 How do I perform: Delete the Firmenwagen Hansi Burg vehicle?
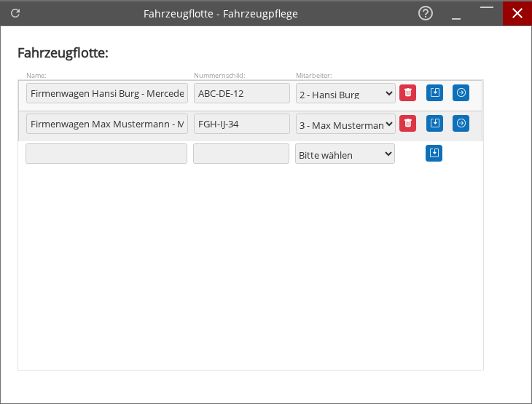pyautogui.click(x=407, y=92)
